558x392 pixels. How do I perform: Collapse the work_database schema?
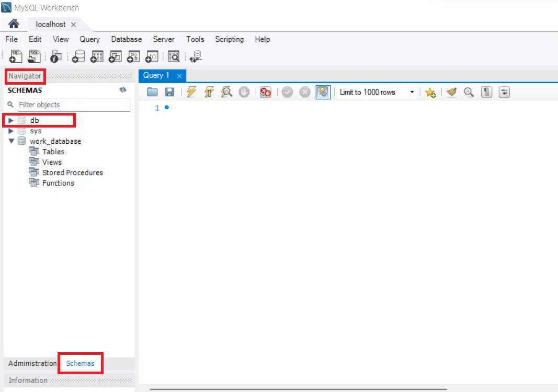click(10, 141)
